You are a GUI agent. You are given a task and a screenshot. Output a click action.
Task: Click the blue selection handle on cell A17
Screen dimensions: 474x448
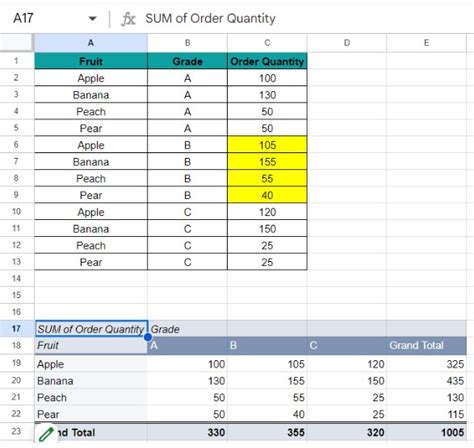[148, 337]
